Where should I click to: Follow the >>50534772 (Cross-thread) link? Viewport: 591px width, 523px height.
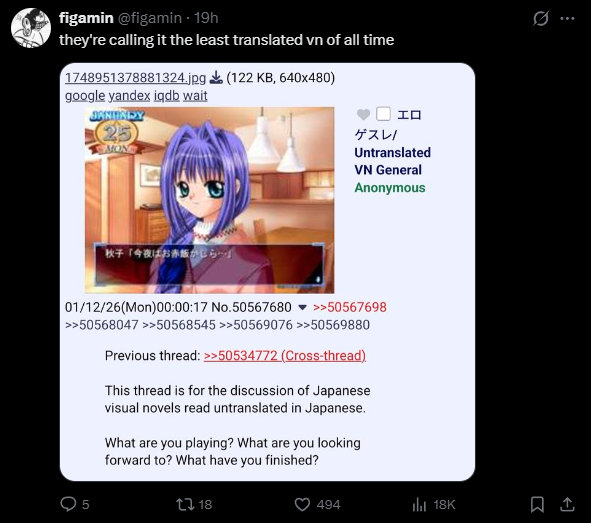(x=285, y=355)
